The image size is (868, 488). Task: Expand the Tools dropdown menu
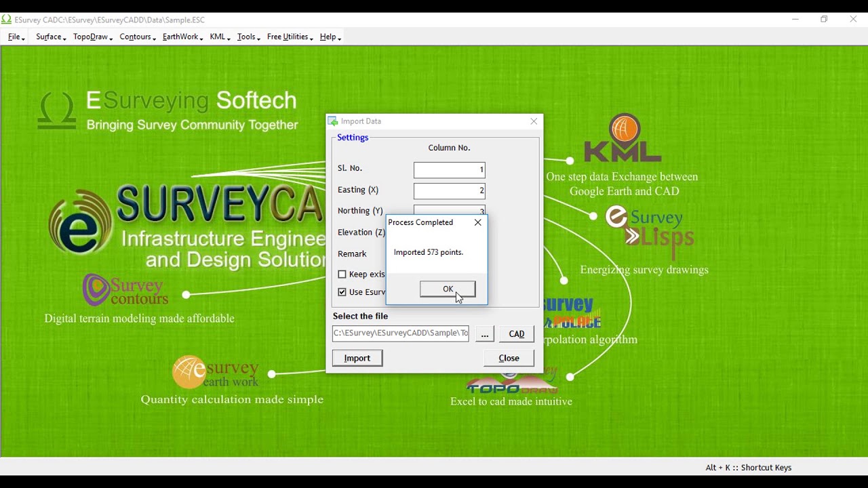[x=249, y=37]
